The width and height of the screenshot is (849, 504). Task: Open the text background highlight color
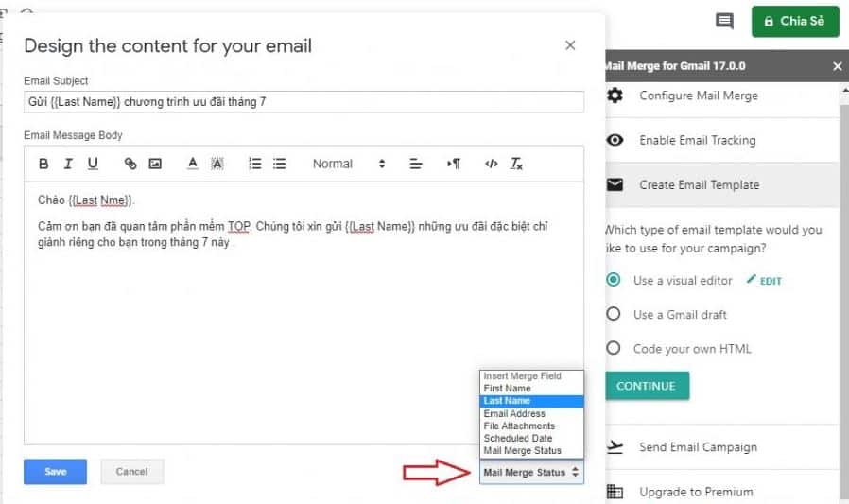(x=217, y=164)
